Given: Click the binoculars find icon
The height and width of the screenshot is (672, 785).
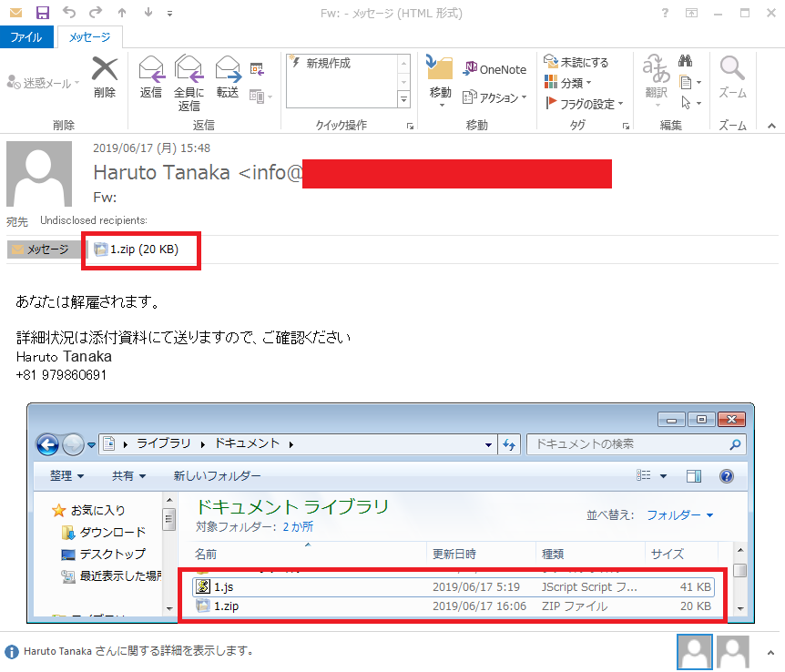Looking at the screenshot, I should click(686, 61).
